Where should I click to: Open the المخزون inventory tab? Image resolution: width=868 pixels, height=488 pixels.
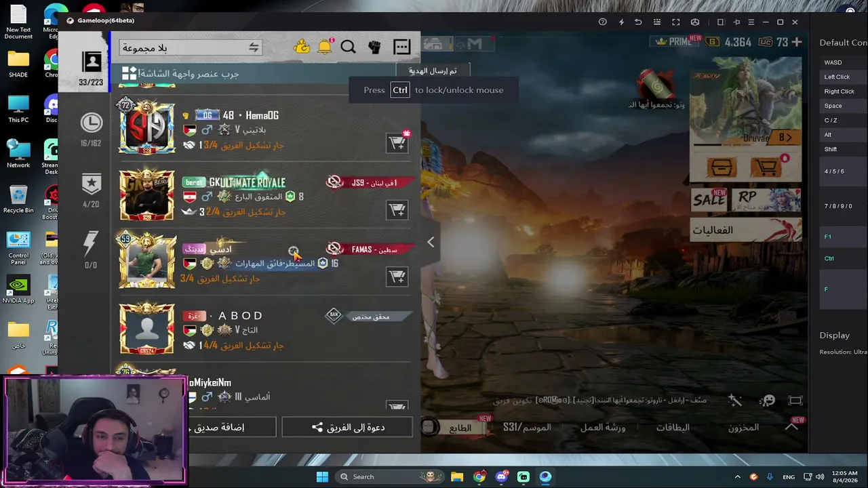[x=743, y=428]
